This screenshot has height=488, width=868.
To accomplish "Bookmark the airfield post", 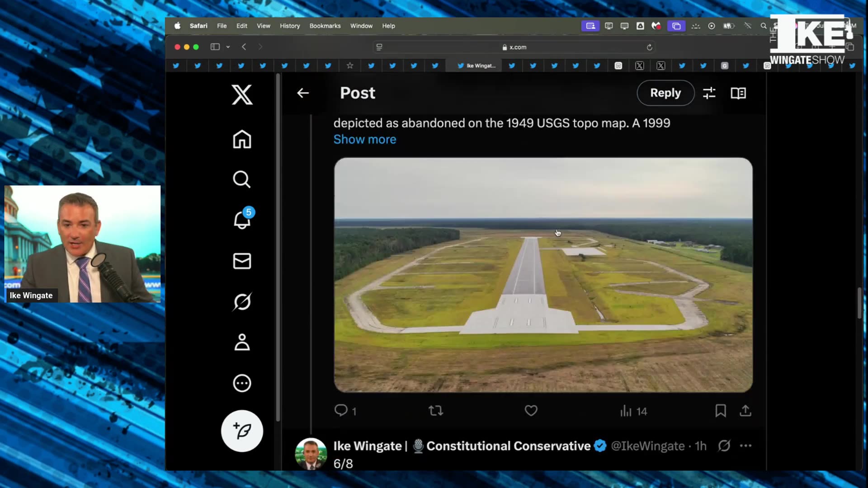I will [x=721, y=411].
